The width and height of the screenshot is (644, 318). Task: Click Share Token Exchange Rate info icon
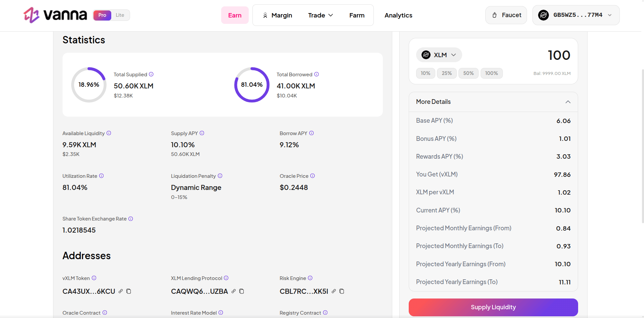[x=131, y=218]
